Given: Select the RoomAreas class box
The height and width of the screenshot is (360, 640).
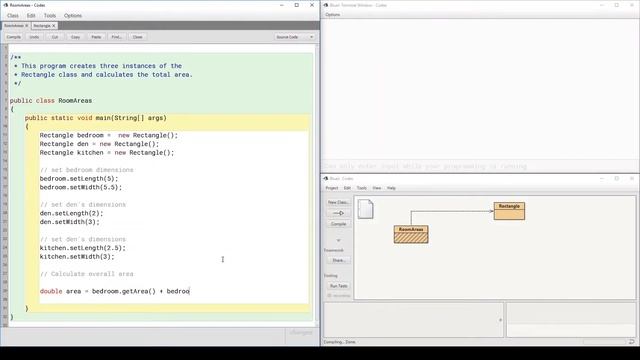Looking at the screenshot, I should 411,234.
